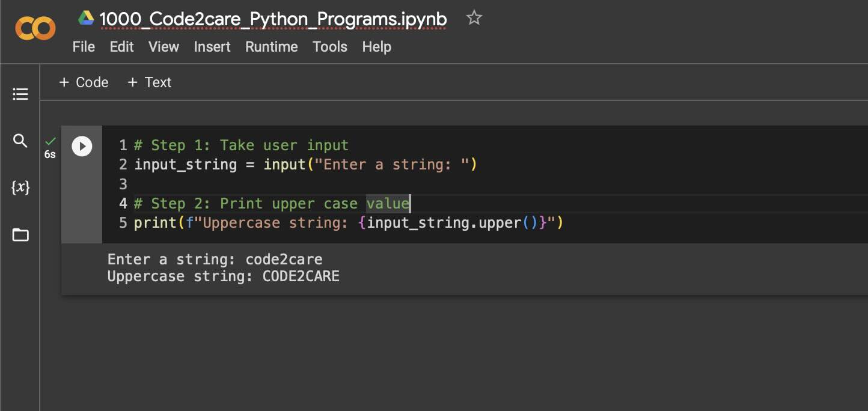Screen dimensions: 868x411
Task: Open the Edit menu
Action: point(121,47)
